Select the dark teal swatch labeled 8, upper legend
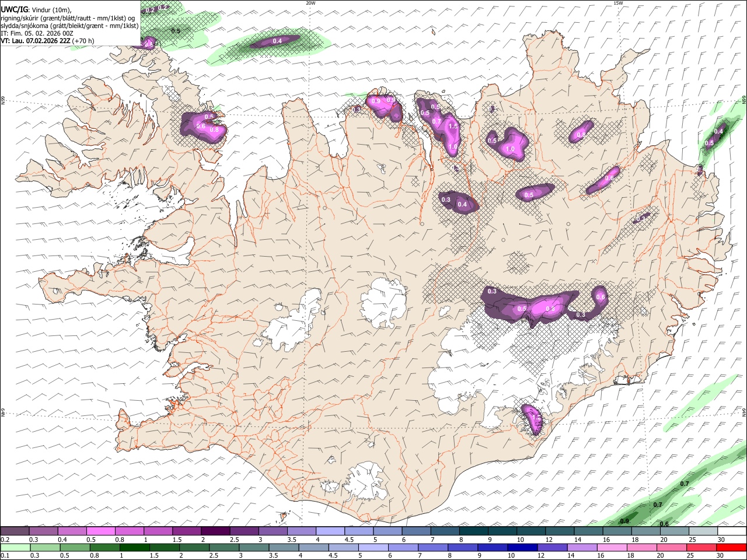747x560 pixels. [x=473, y=531]
